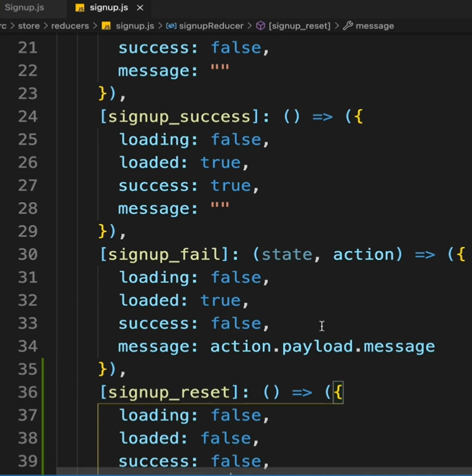Open the signup.js breadcrumb entry

click(135, 26)
